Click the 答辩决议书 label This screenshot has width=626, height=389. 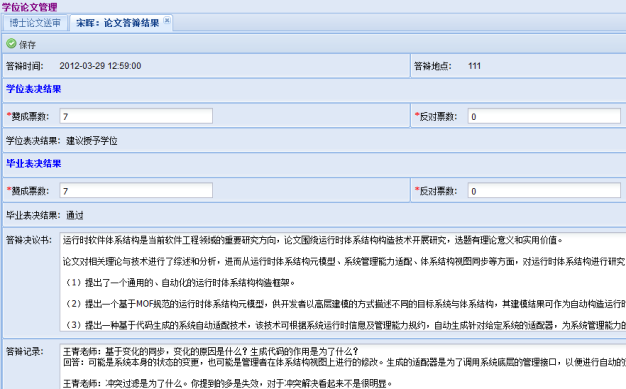click(29, 240)
